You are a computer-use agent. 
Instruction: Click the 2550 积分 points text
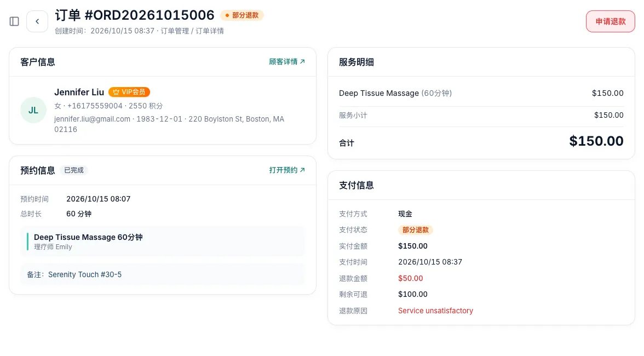146,106
